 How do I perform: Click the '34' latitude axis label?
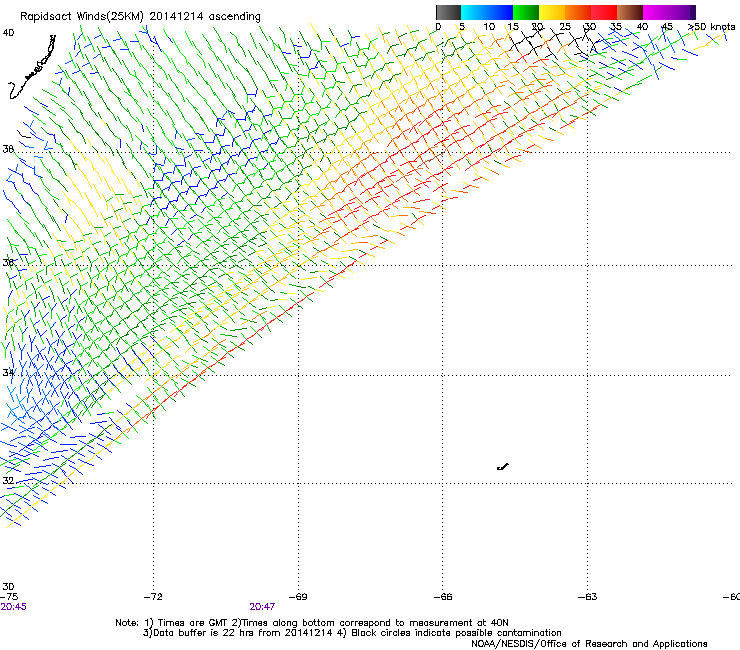[x=8, y=373]
